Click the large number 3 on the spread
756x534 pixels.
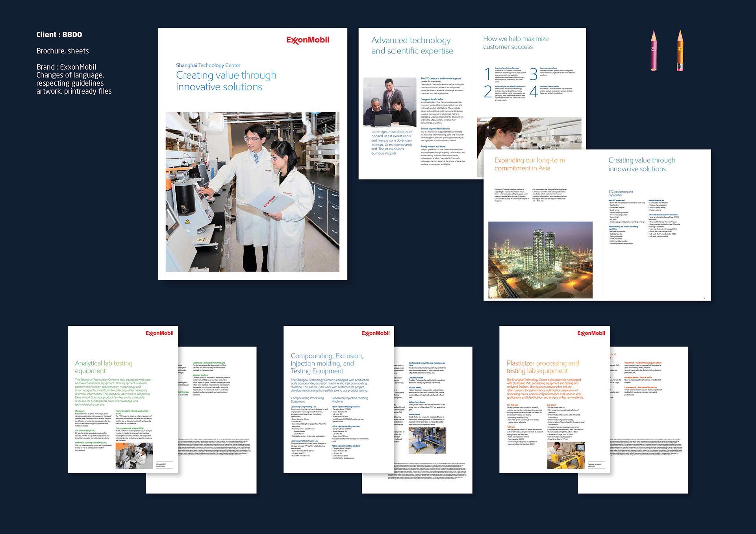click(534, 74)
